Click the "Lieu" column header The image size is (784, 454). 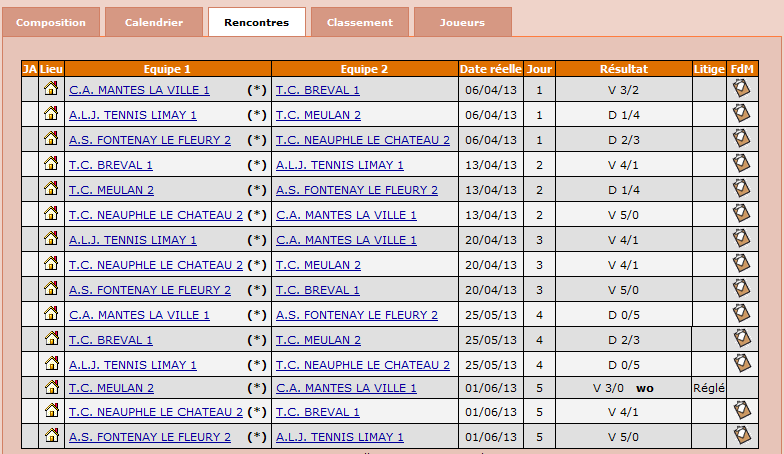click(x=51, y=69)
